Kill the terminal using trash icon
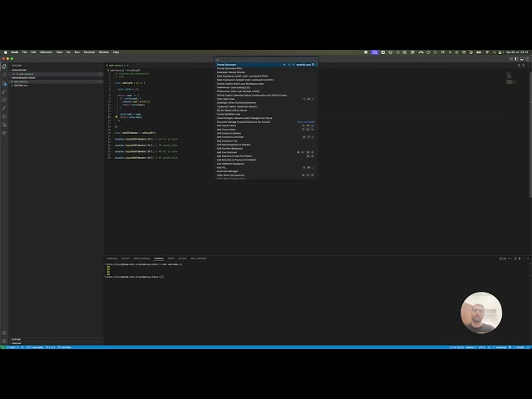Screen dimensions: 532x399 tap(520, 259)
